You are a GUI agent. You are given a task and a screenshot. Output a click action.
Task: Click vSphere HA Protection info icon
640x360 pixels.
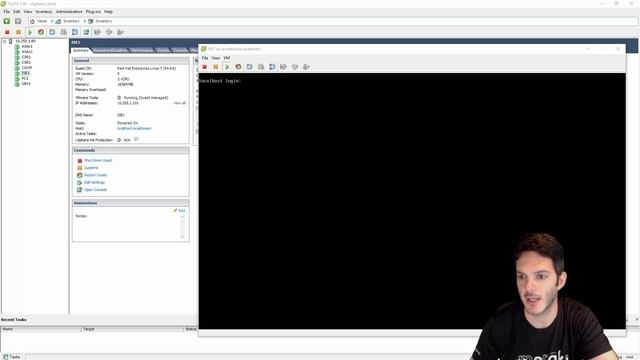tap(136, 139)
